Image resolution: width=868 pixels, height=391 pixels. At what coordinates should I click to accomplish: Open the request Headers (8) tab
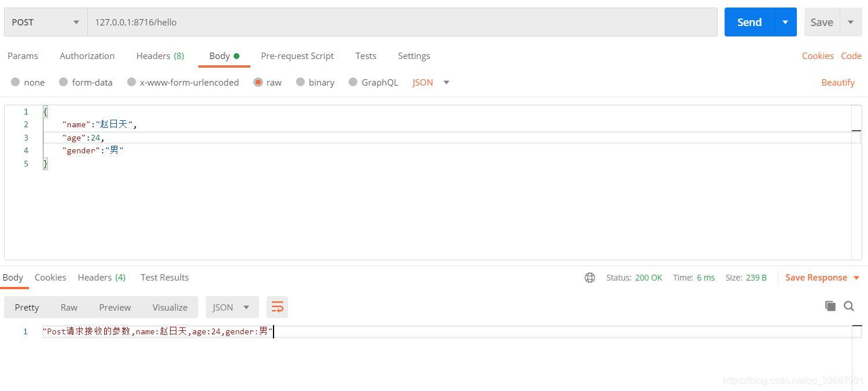pos(160,56)
